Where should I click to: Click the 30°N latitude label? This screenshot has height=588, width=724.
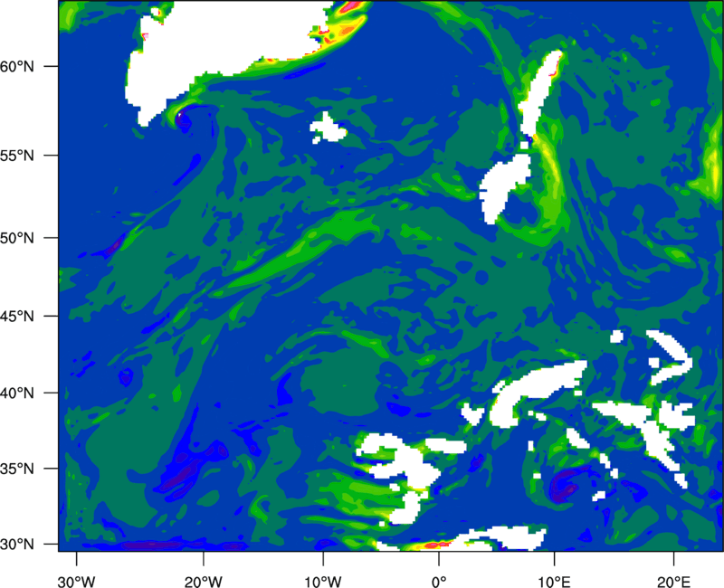[17, 545]
